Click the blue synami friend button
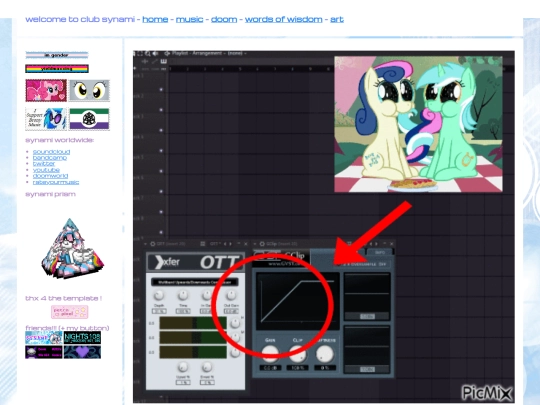This screenshot has width=540, height=405. 44,338
